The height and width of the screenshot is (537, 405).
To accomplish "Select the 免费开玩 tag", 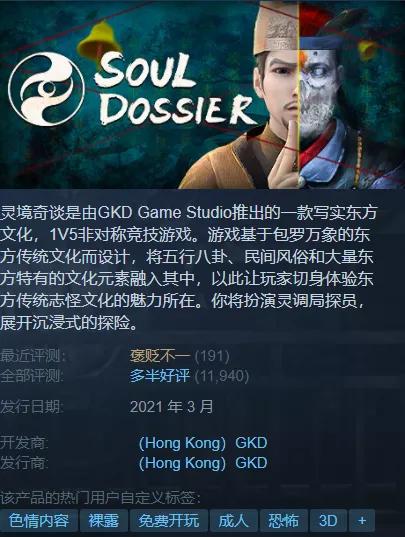I will [x=169, y=521].
